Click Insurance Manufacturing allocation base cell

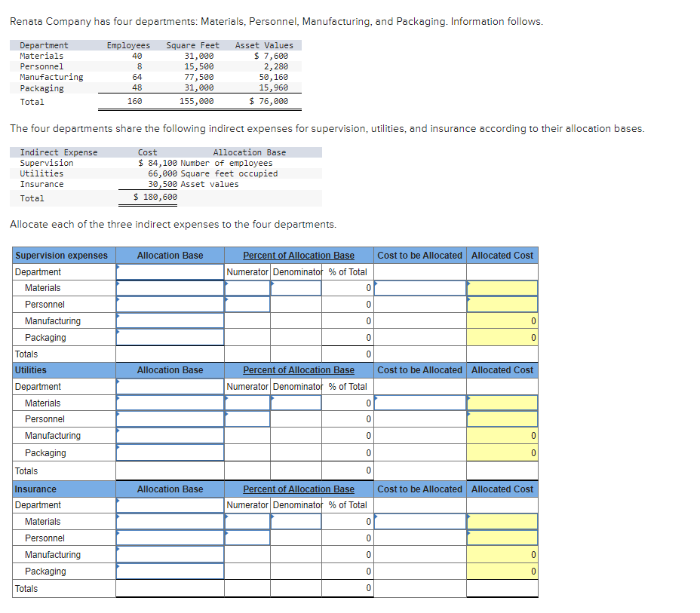click(170, 554)
